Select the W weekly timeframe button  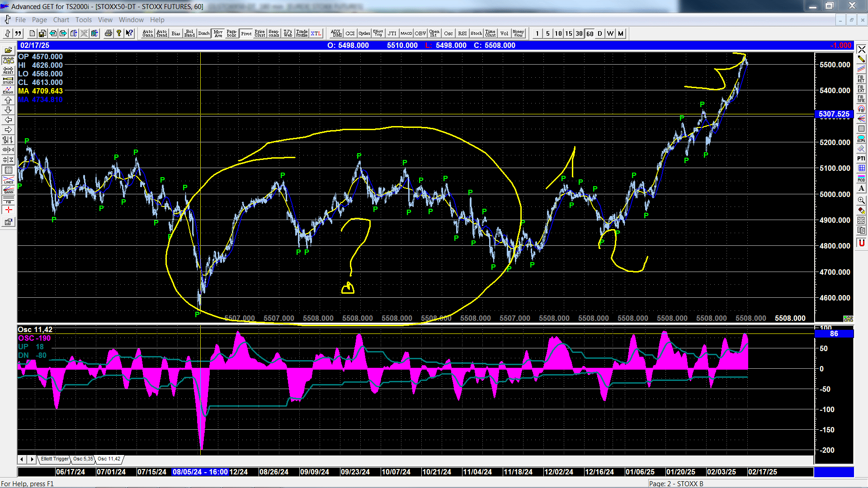tap(610, 33)
